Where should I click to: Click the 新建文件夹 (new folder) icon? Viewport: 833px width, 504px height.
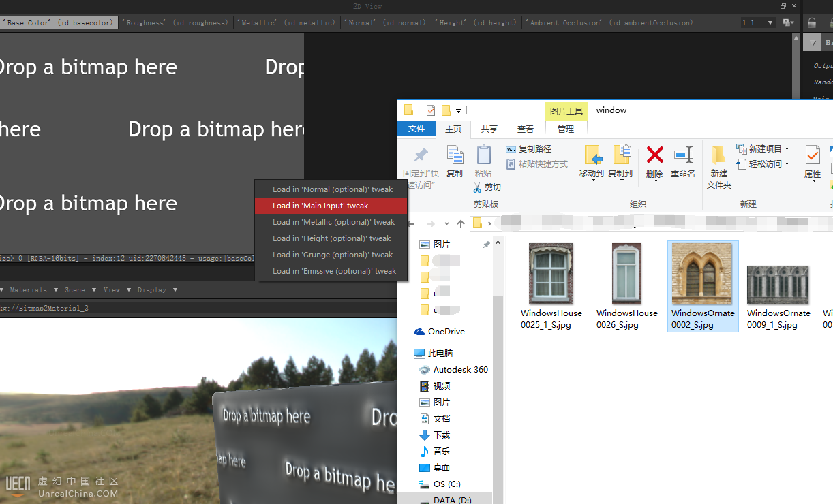(718, 155)
